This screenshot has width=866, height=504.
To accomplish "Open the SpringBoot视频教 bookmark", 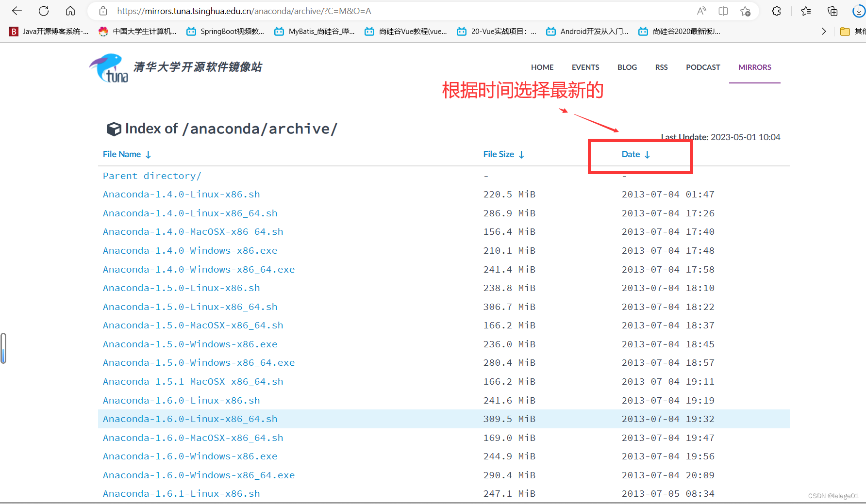I will [225, 32].
